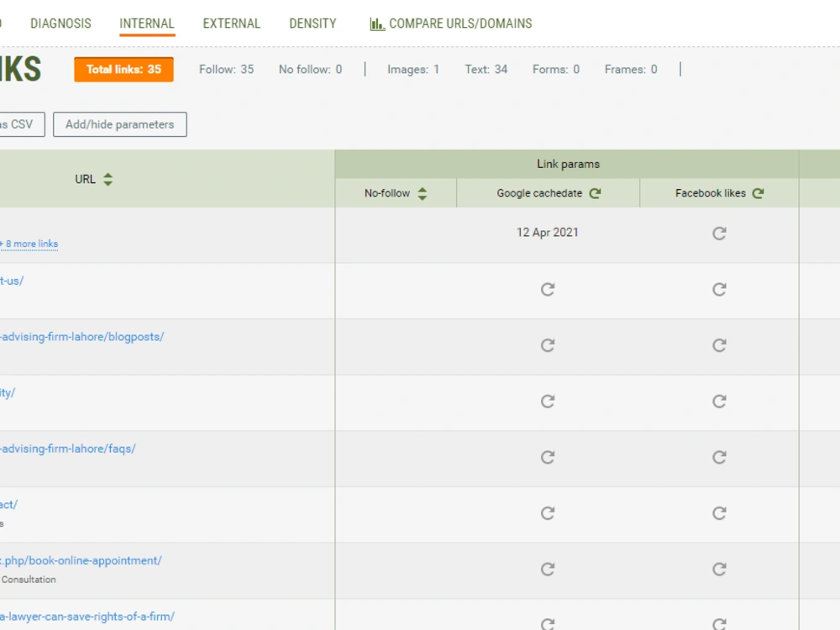Refresh Google cachedate for book-online-appointment/ row

pos(548,569)
